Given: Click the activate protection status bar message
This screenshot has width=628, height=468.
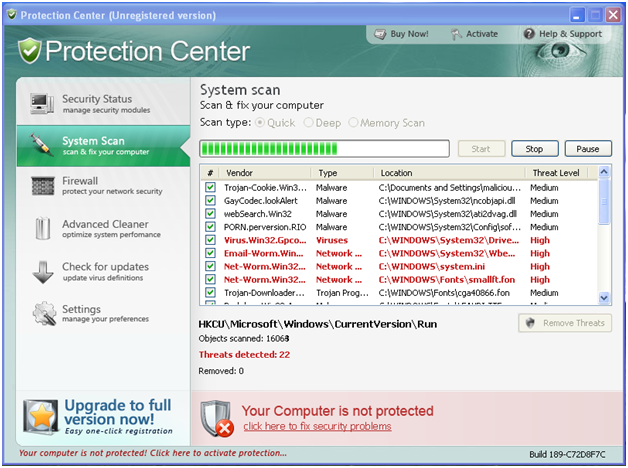Looking at the screenshot, I should pyautogui.click(x=153, y=453).
